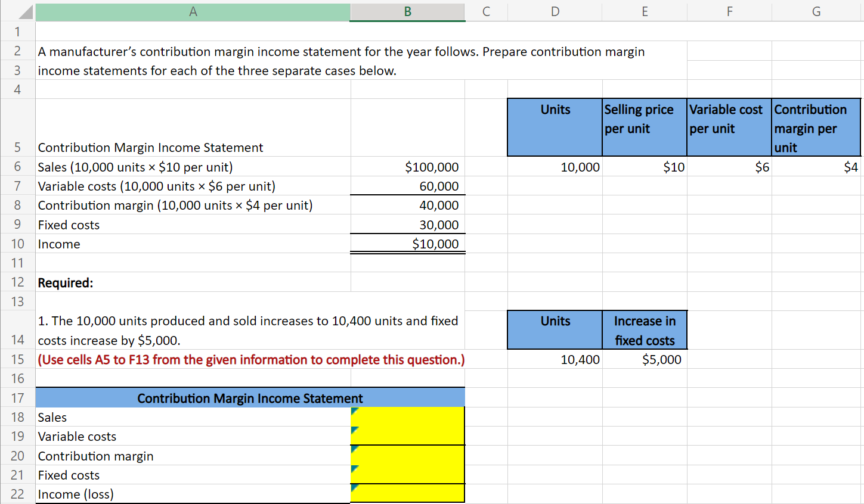This screenshot has width=864, height=504.
Task: Click the 'Fixed costs' label in row 9
Action: (69, 225)
